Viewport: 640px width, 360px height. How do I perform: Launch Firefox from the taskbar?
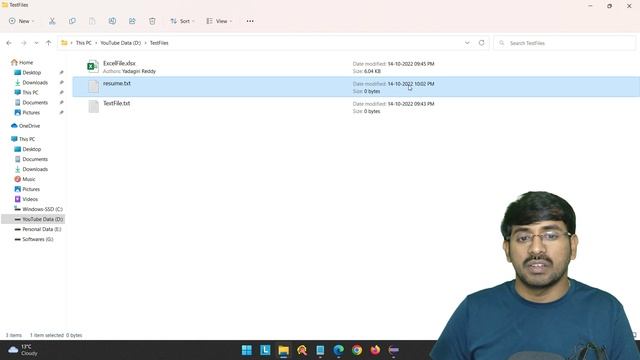coord(376,350)
